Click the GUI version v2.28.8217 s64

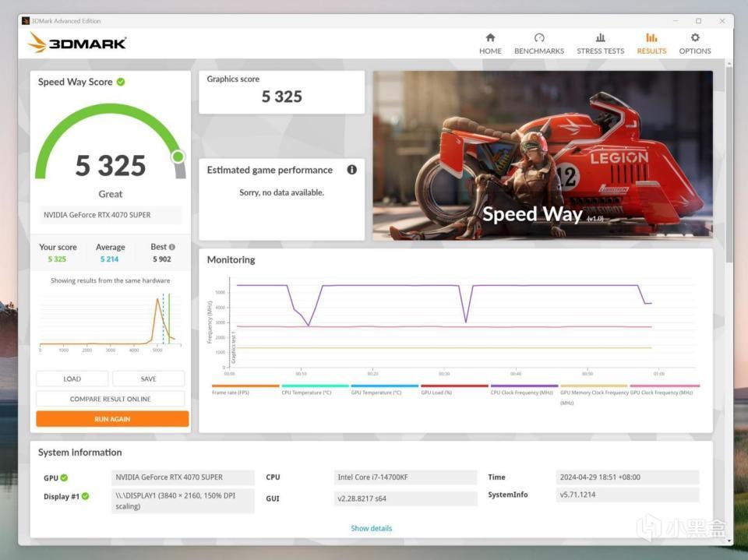pyautogui.click(x=405, y=498)
